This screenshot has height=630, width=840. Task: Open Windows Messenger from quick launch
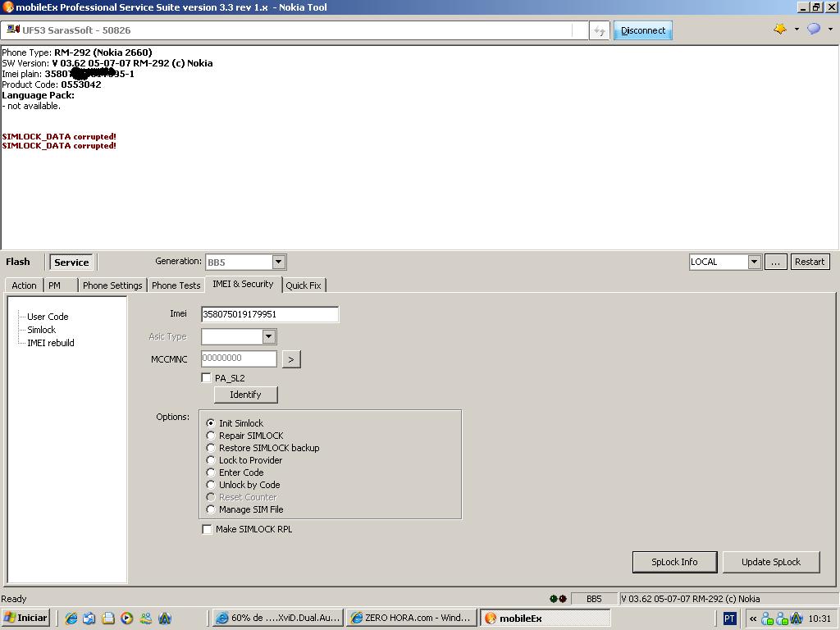[146, 619]
